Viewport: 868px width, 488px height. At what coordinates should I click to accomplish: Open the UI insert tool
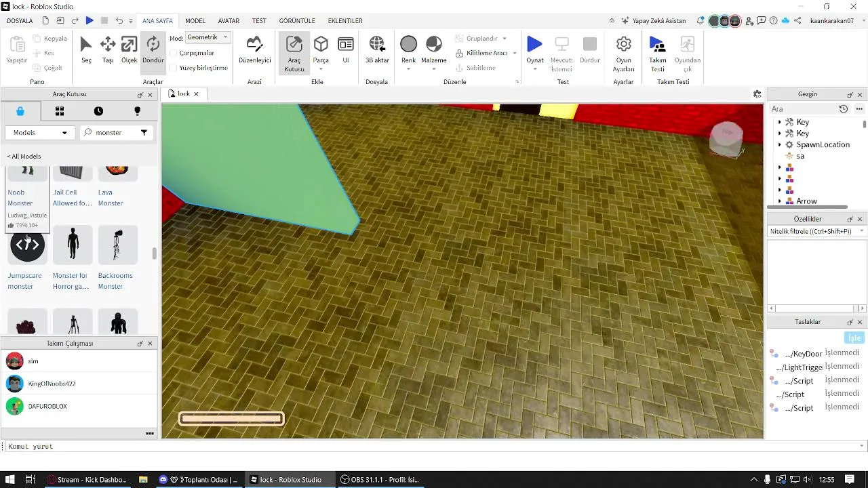pos(346,50)
